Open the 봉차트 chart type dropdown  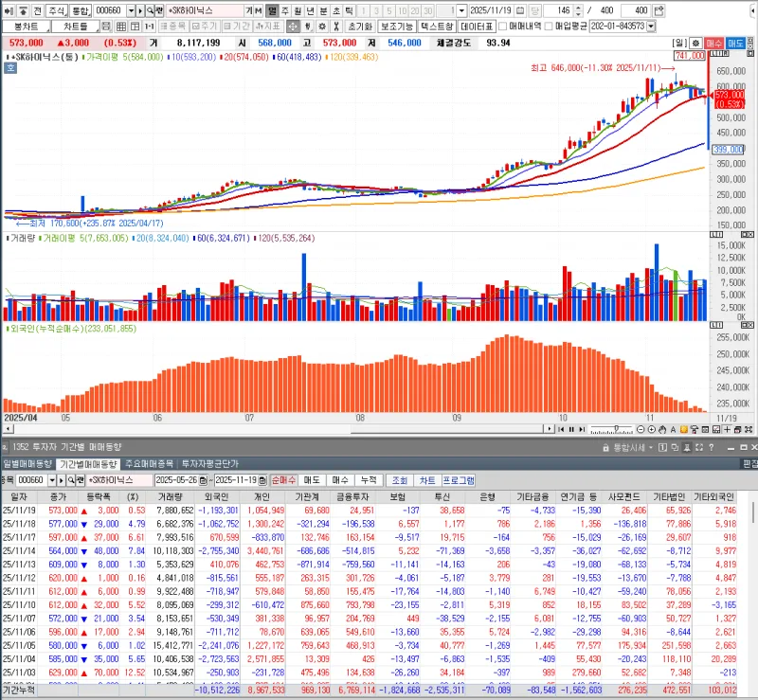click(45, 26)
